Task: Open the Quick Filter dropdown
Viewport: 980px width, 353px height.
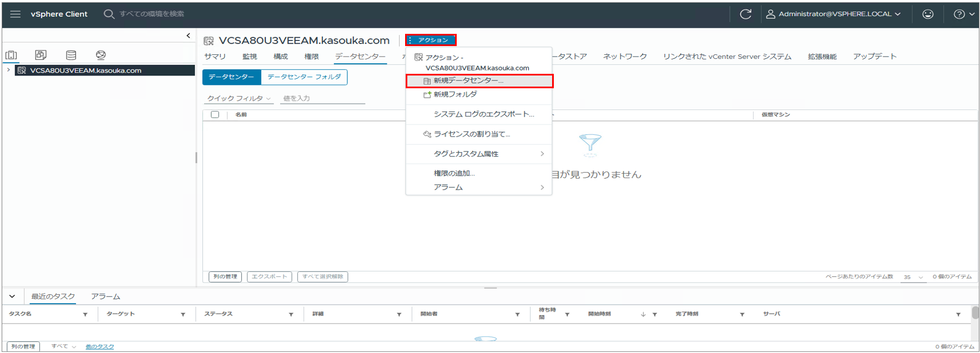Action: 239,98
